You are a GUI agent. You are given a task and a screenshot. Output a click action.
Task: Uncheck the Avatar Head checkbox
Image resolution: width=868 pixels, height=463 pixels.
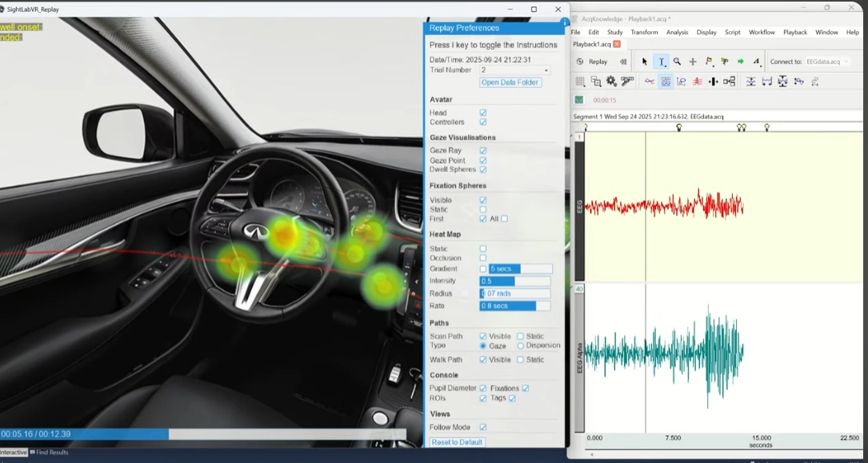[x=482, y=113]
